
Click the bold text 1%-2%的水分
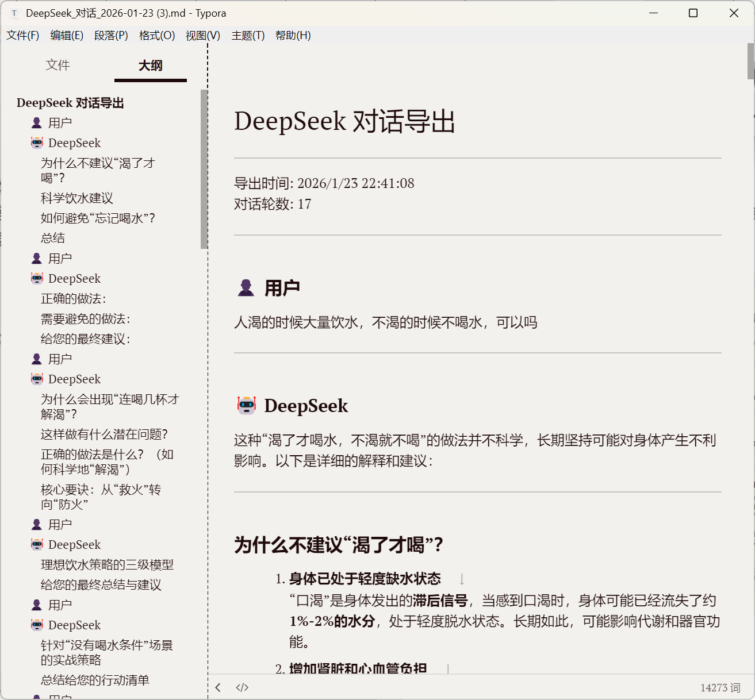click(332, 622)
